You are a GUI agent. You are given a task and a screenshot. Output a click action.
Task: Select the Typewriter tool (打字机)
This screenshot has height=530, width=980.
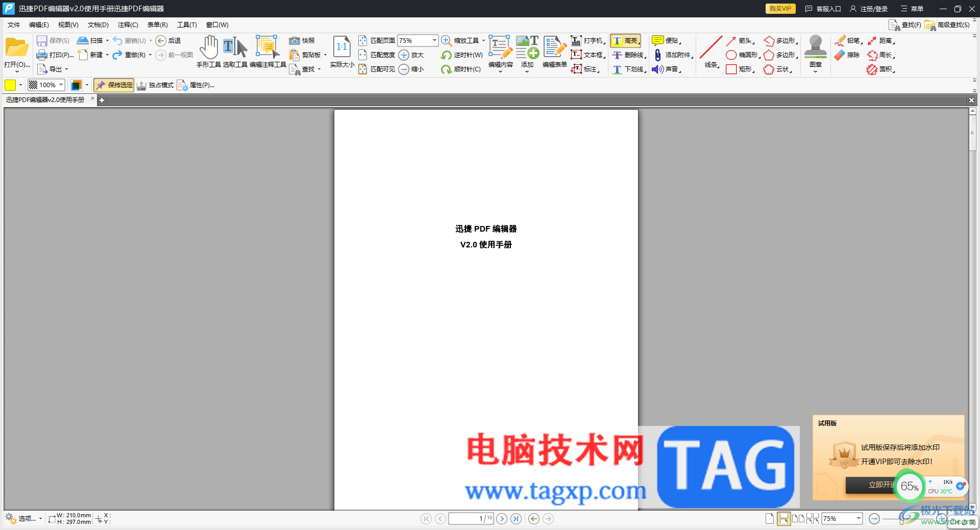point(588,41)
